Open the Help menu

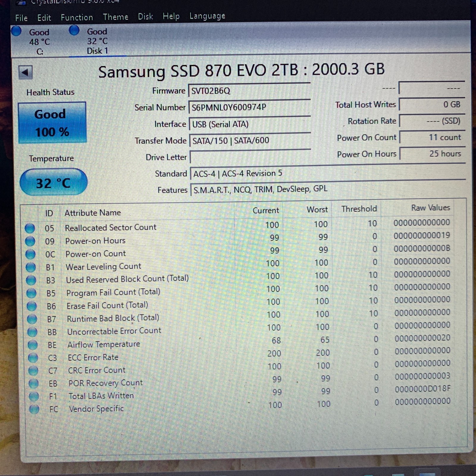pos(171,16)
